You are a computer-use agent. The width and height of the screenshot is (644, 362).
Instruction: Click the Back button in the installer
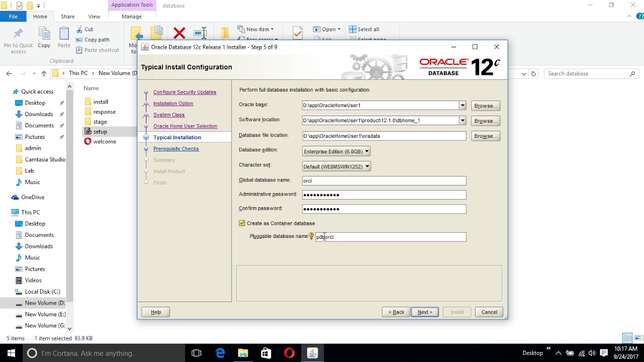pyautogui.click(x=396, y=312)
